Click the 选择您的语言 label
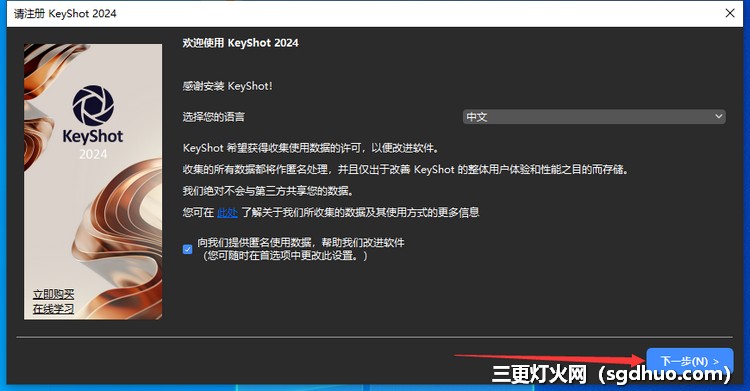 pyautogui.click(x=213, y=117)
